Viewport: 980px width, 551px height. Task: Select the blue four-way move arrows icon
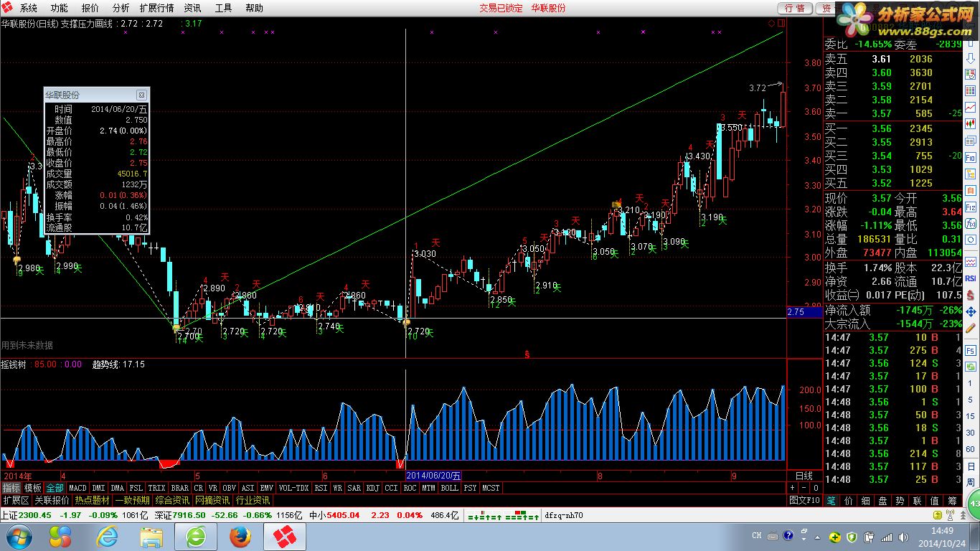coord(970,311)
